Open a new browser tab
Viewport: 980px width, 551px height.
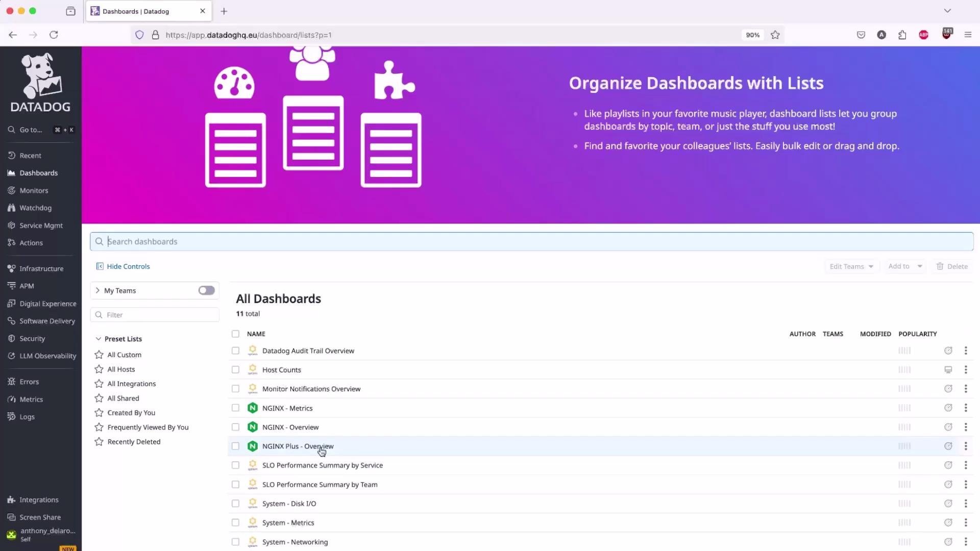[224, 11]
